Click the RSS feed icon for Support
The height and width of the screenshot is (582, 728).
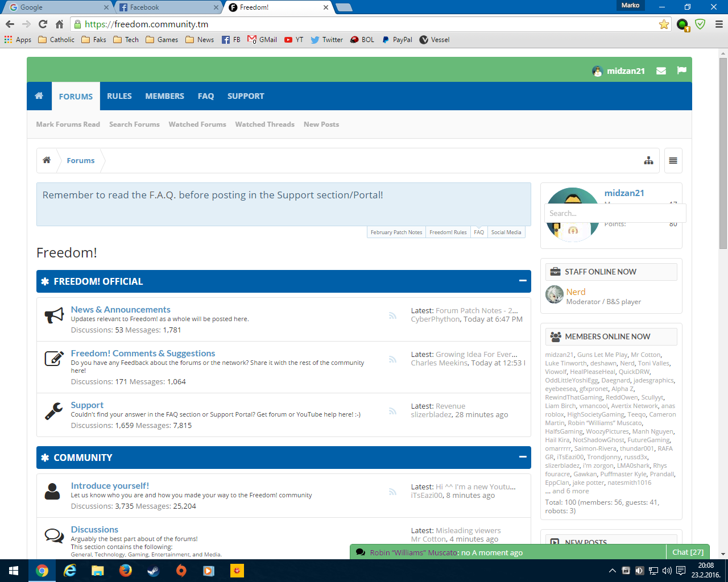[x=392, y=411]
